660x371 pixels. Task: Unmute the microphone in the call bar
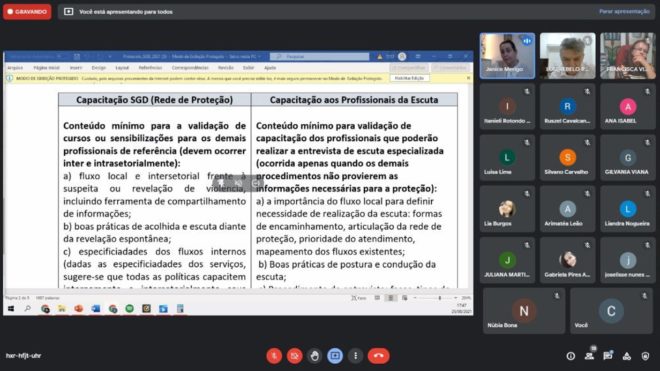point(274,356)
